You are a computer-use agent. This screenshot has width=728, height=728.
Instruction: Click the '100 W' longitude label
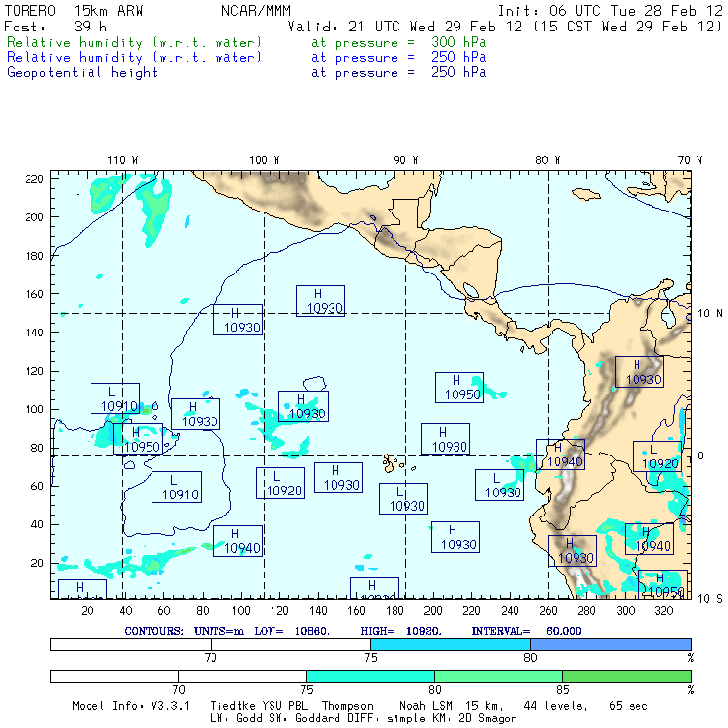click(x=265, y=160)
